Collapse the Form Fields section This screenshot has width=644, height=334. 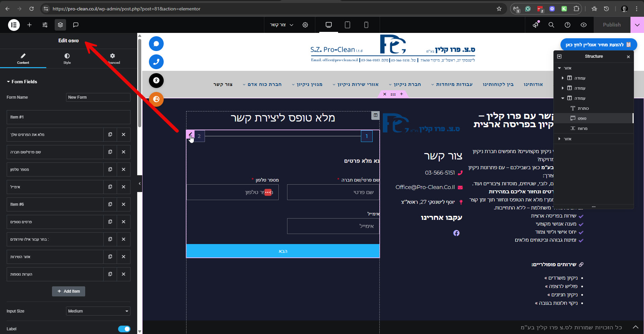[22, 82]
